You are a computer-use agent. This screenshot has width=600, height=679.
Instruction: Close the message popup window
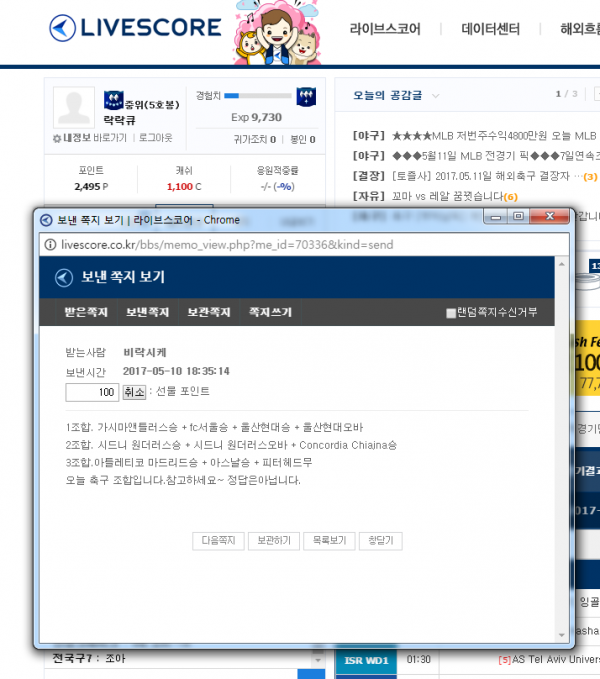tap(550, 216)
